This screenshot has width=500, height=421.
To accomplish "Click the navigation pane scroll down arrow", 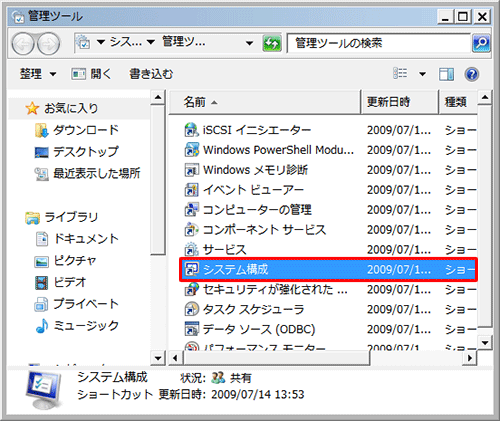I will click(158, 358).
